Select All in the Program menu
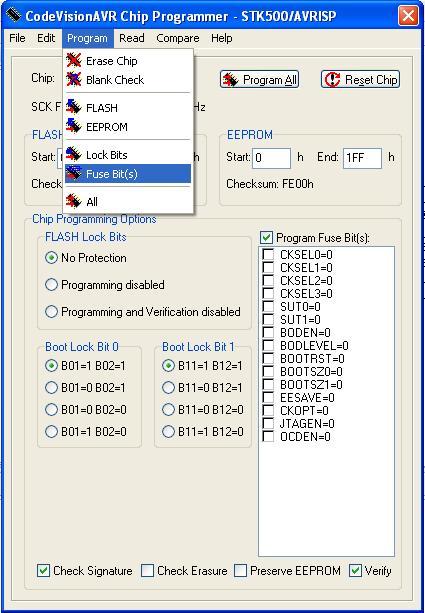 click(128, 202)
